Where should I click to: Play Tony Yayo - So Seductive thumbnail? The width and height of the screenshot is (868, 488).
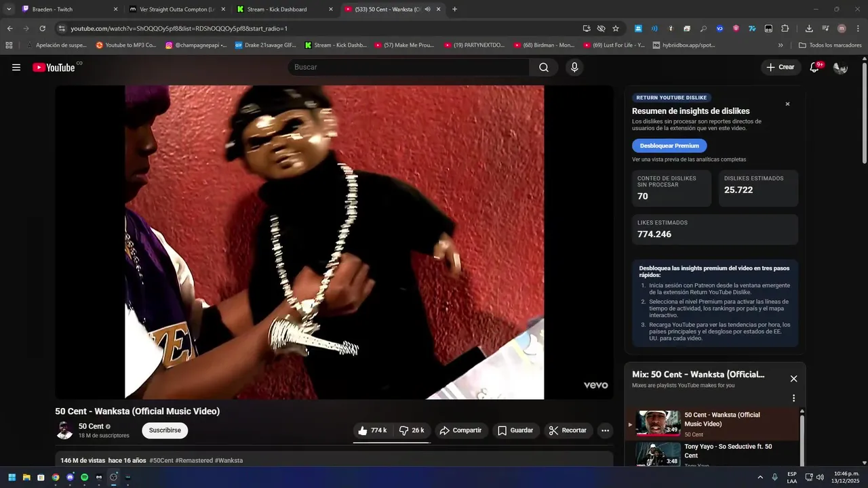click(x=658, y=453)
